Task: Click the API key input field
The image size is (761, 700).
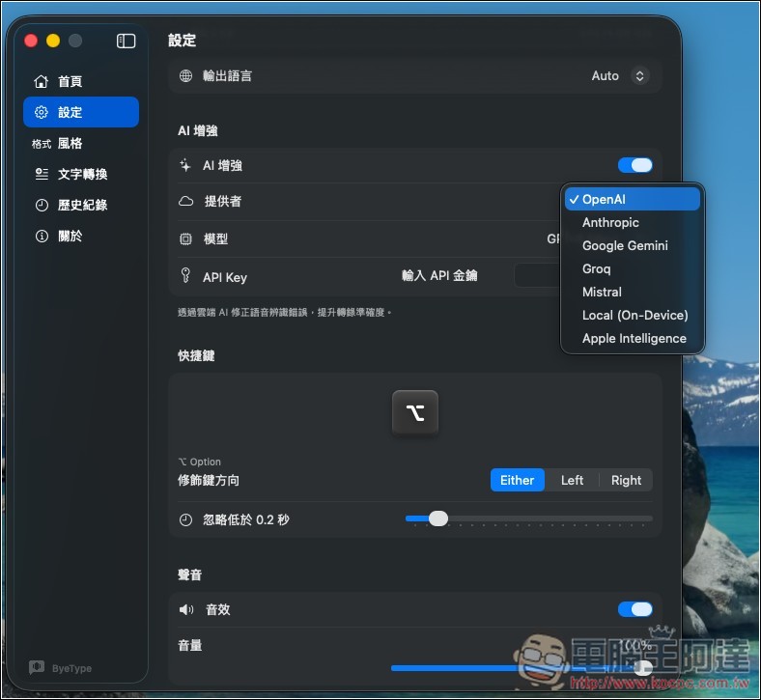Action: point(537,275)
